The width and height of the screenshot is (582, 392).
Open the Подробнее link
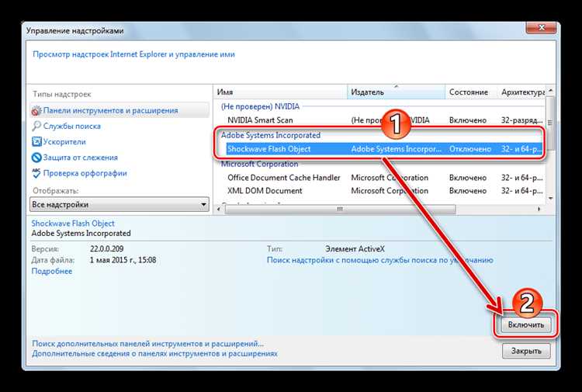tap(51, 272)
